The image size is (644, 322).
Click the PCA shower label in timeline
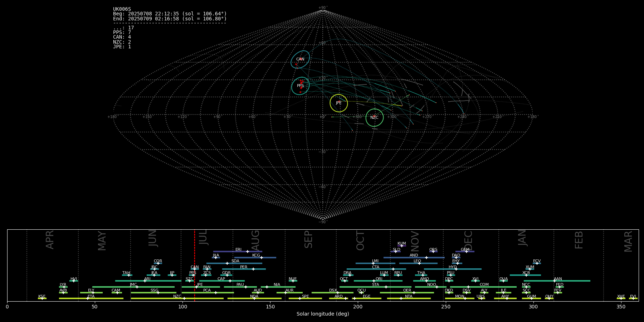207,290
